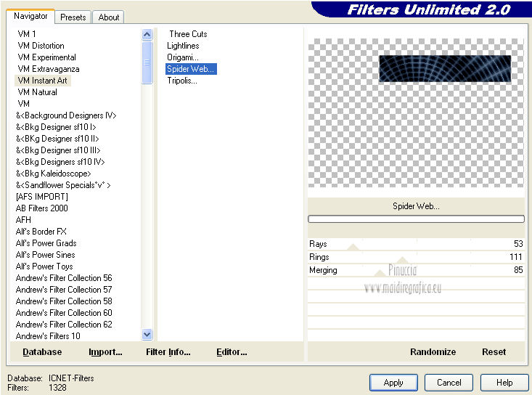
Task: Choose the Tripolis... filter
Action: click(x=182, y=81)
